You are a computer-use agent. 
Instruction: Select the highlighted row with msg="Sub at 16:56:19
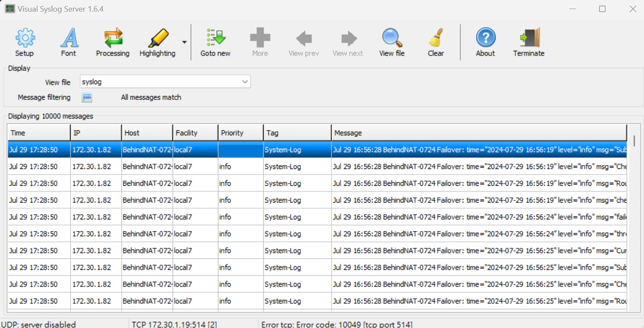(317, 150)
